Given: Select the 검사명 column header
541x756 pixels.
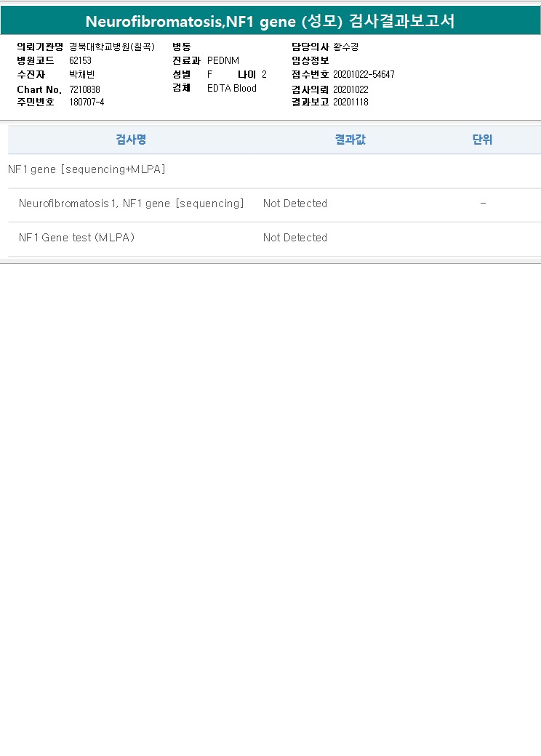Looking at the screenshot, I should coord(131,140).
